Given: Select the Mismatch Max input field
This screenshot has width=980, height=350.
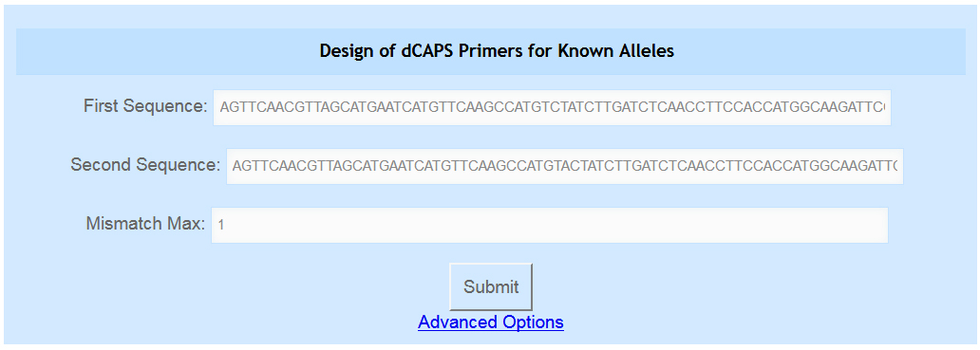Looking at the screenshot, I should [550, 225].
